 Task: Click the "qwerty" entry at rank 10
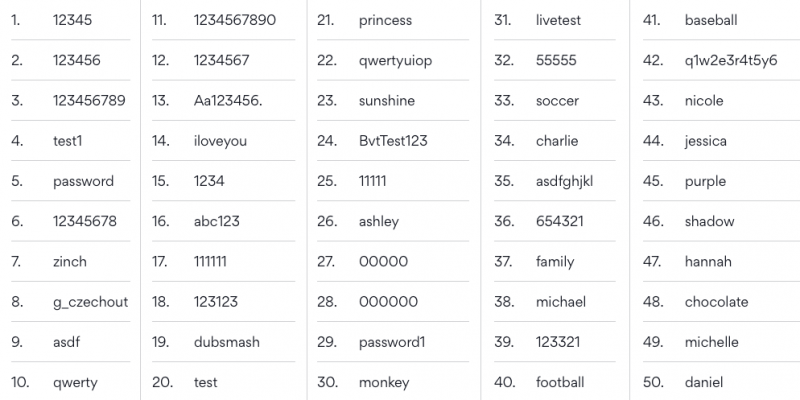75,382
